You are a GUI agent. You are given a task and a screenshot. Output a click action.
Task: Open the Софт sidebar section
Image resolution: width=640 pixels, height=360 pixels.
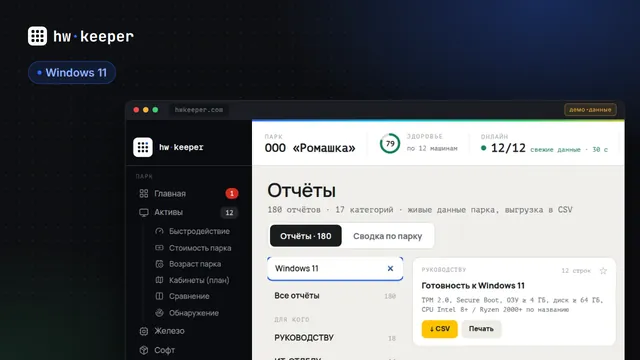coord(188,350)
